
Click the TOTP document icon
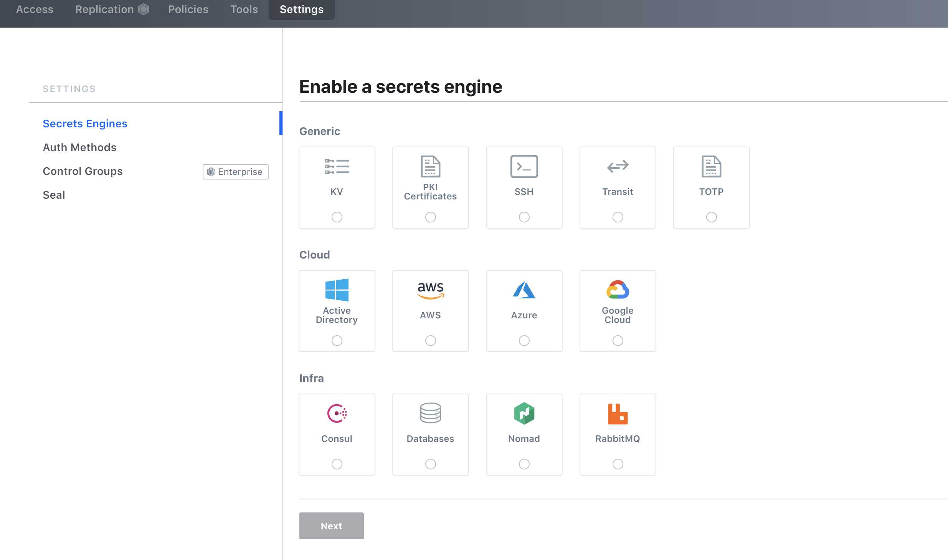point(712,166)
